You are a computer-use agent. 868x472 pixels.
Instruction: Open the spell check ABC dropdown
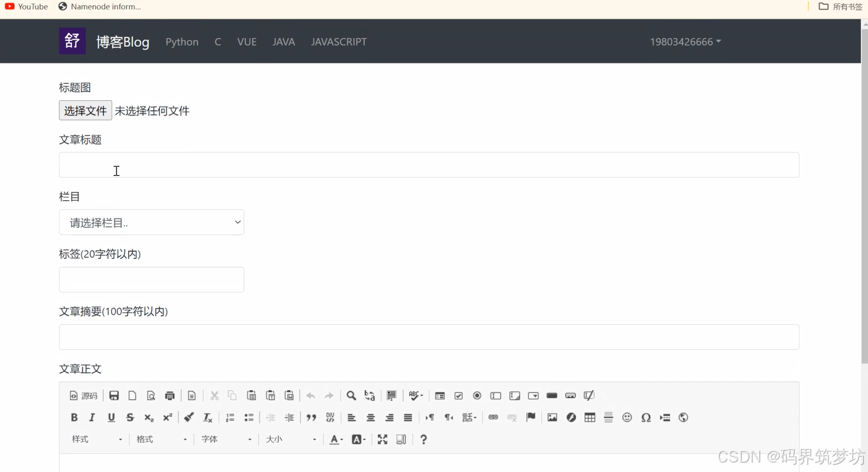click(416, 396)
